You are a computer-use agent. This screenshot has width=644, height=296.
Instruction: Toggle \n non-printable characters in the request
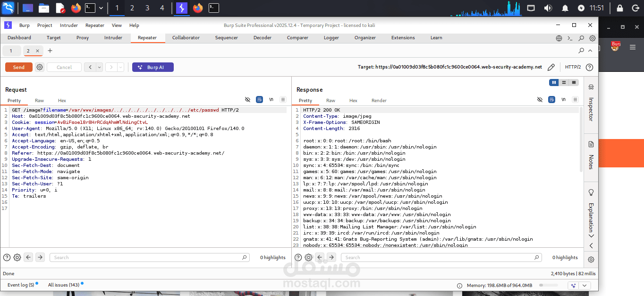271,99
